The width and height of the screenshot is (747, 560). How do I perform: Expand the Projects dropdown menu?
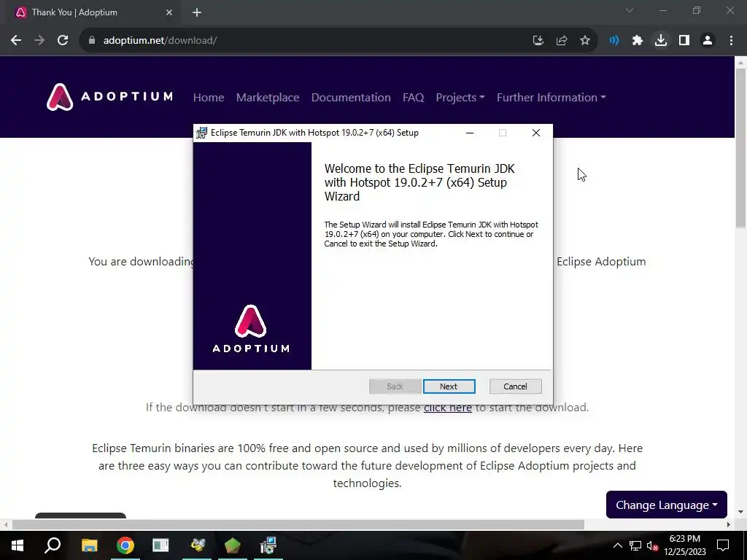[460, 97]
